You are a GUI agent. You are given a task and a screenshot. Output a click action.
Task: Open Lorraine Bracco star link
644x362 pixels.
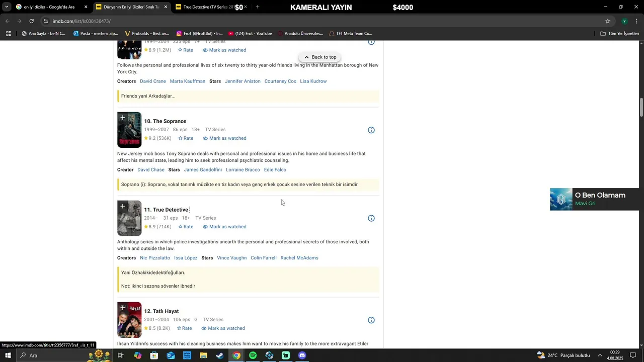243,170
